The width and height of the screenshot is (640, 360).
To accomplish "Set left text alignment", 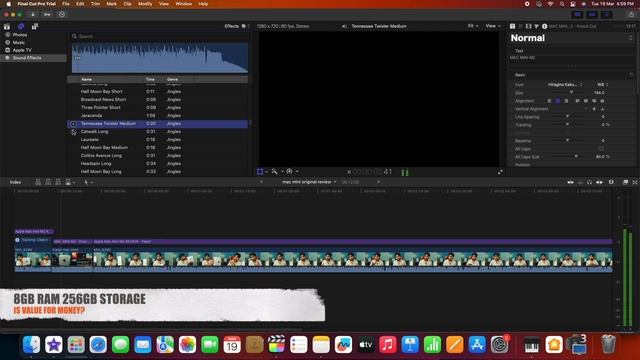I will (x=549, y=101).
